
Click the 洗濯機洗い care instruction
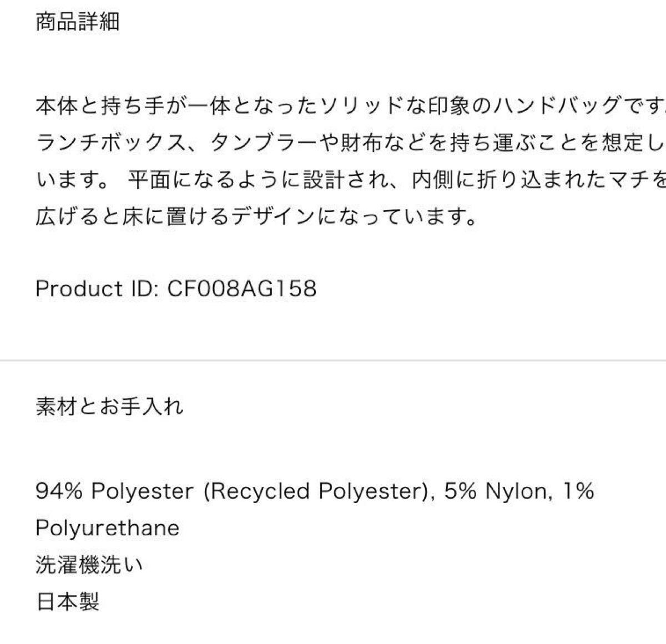pos(89,565)
